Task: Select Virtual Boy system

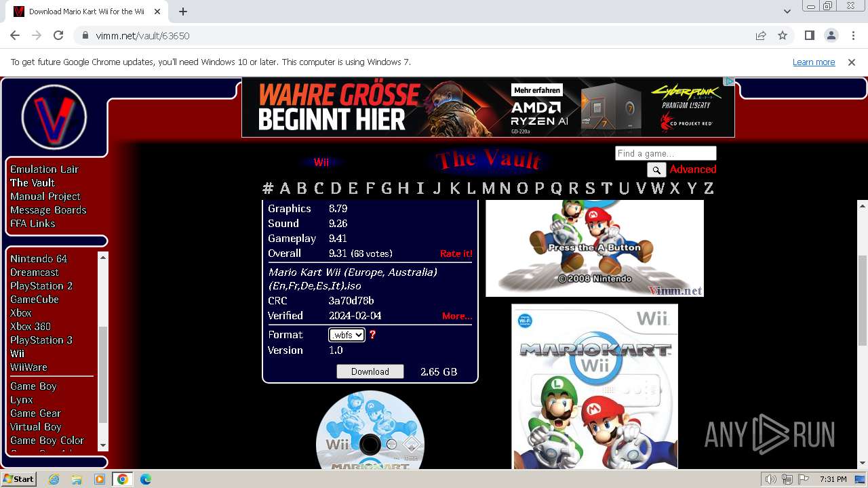Action: pos(36,427)
